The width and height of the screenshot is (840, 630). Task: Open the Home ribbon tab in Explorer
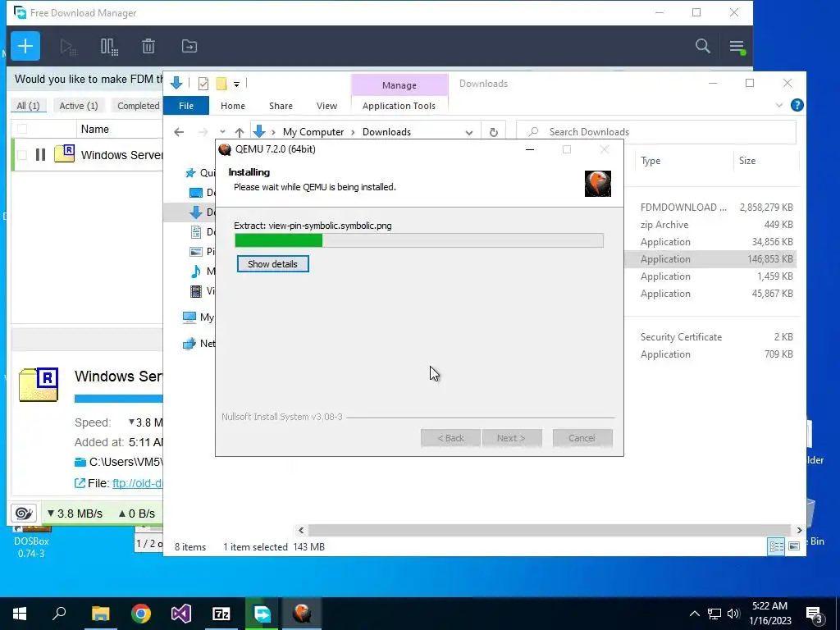(232, 106)
